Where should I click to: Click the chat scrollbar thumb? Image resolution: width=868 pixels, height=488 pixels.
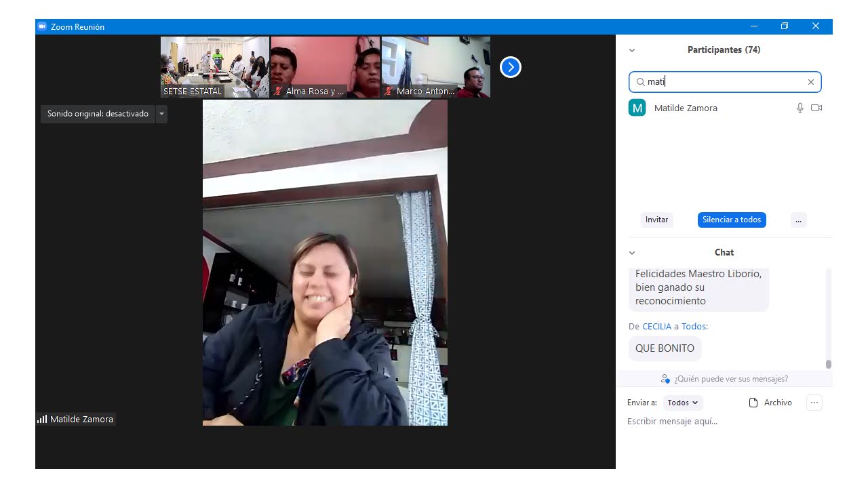click(828, 364)
